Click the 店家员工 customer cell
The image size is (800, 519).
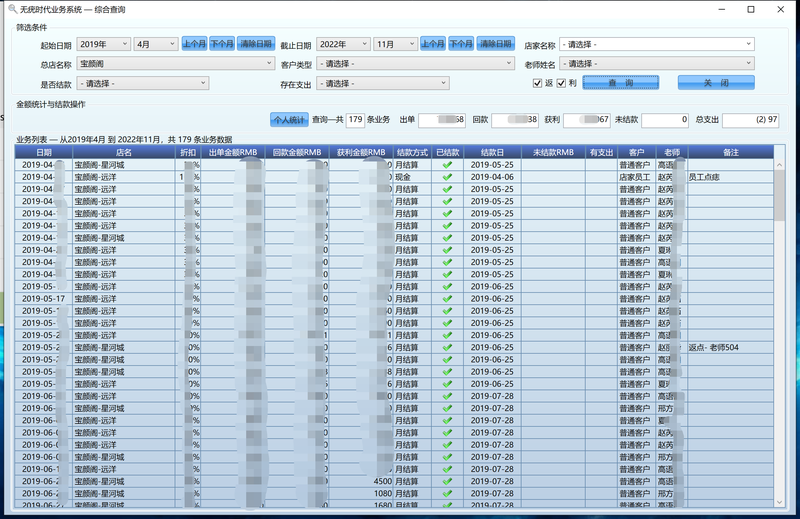click(635, 177)
